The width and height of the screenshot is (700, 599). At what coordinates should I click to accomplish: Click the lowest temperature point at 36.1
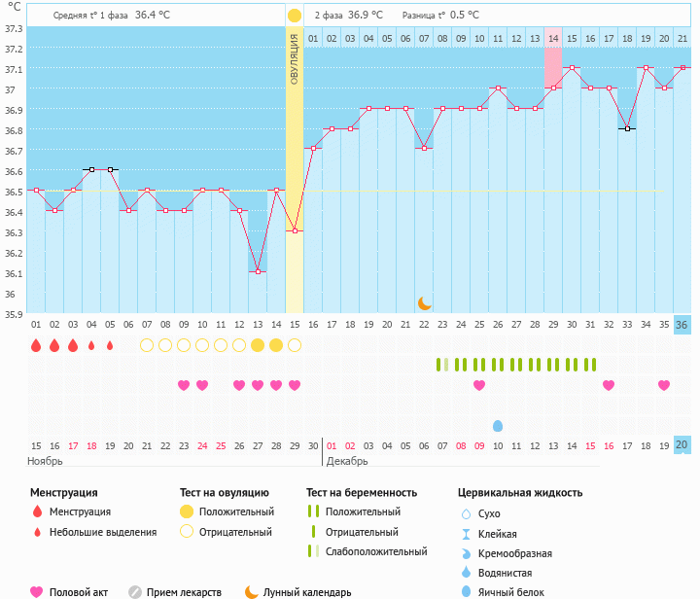258,271
